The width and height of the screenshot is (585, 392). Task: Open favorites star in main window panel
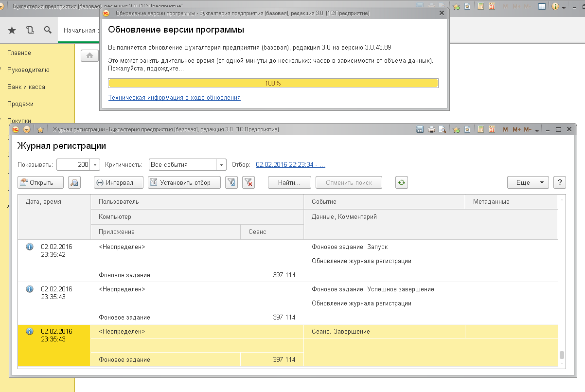12,30
